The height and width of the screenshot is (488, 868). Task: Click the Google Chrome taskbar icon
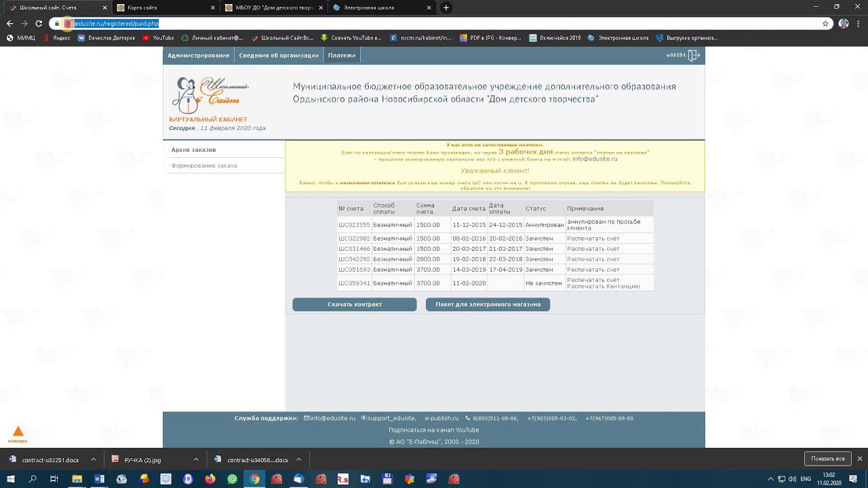[x=254, y=479]
